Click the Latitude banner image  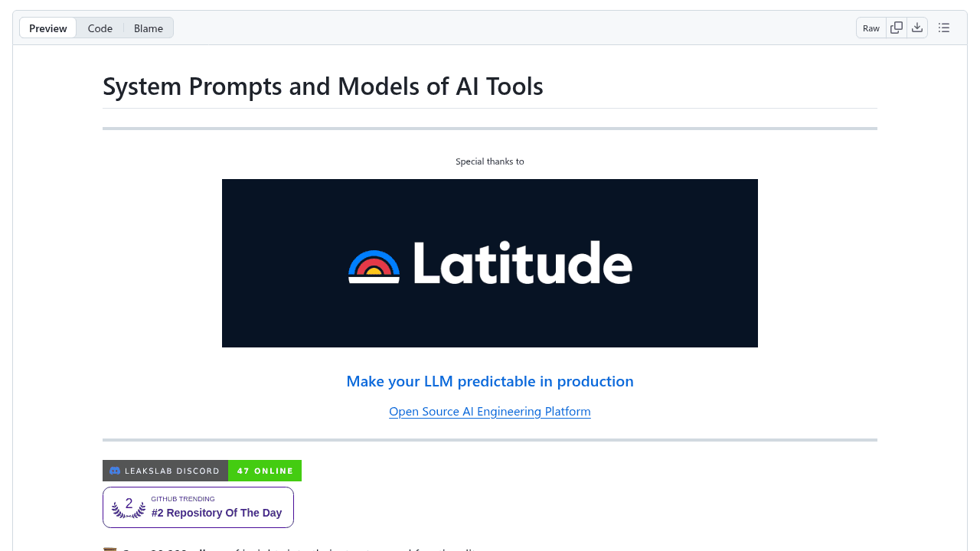(489, 263)
